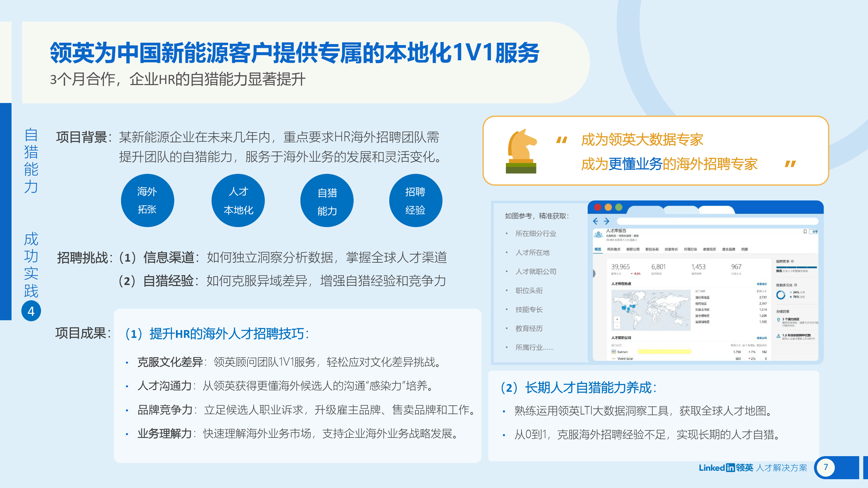Image resolution: width=868 pixels, height=488 pixels.
Task: Click the 招聘经验 blue circle
Action: 416,200
